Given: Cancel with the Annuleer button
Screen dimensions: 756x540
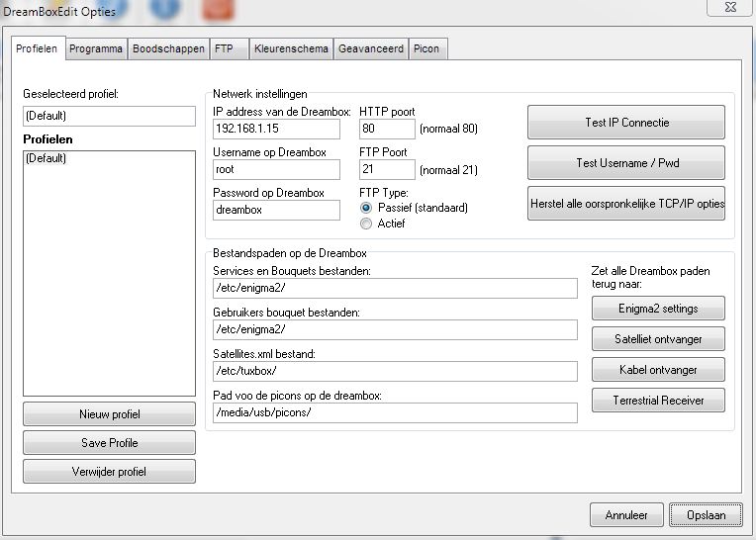Looking at the screenshot, I should (x=626, y=515).
